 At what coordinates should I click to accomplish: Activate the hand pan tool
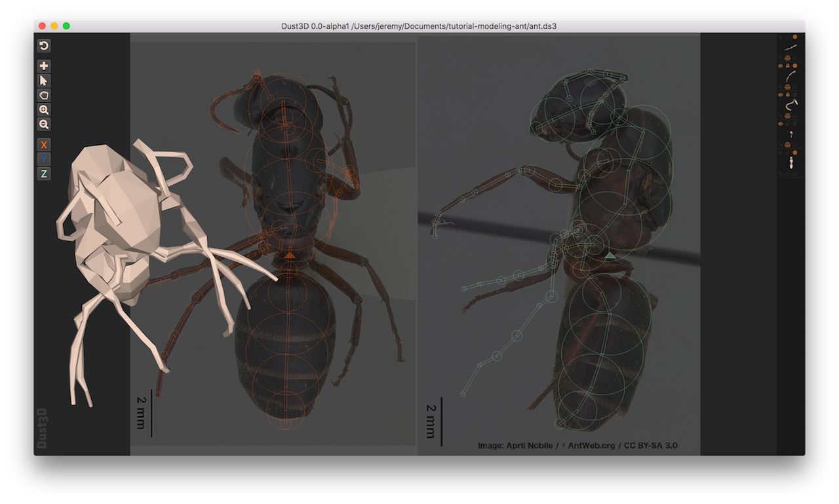coord(43,95)
